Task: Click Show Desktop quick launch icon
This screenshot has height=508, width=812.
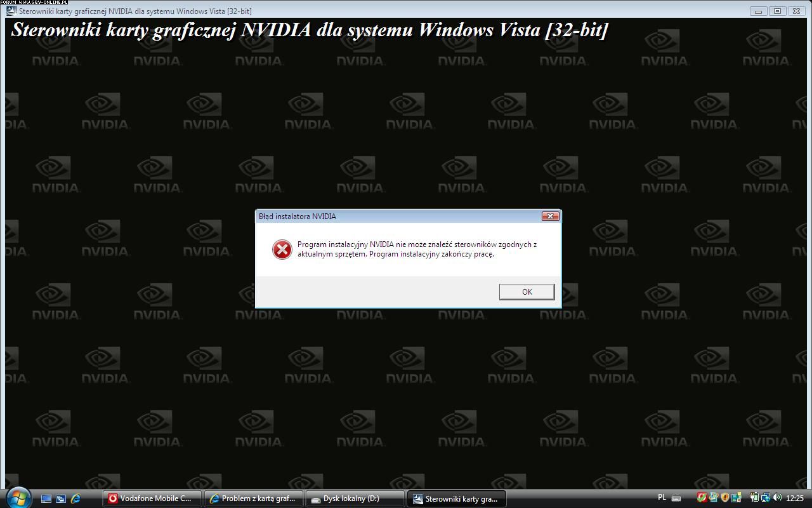Action: (46, 498)
